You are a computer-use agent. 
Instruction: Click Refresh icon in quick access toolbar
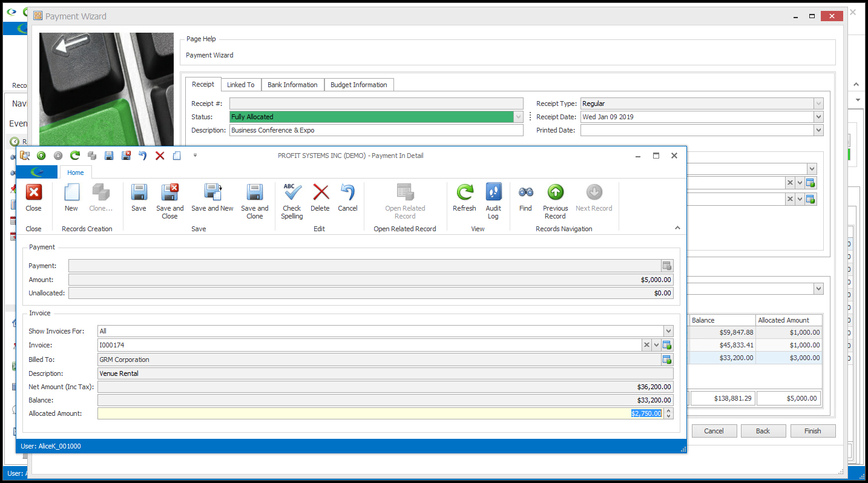(x=75, y=156)
